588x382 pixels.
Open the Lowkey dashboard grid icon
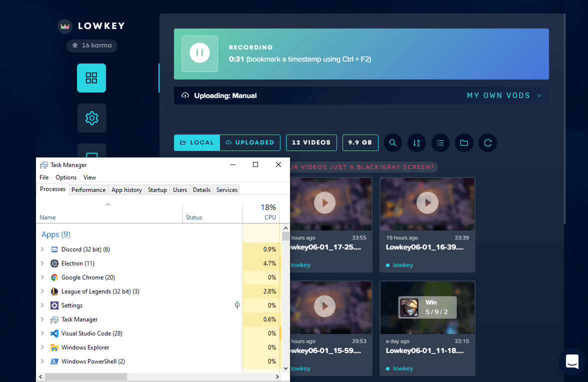tap(91, 78)
